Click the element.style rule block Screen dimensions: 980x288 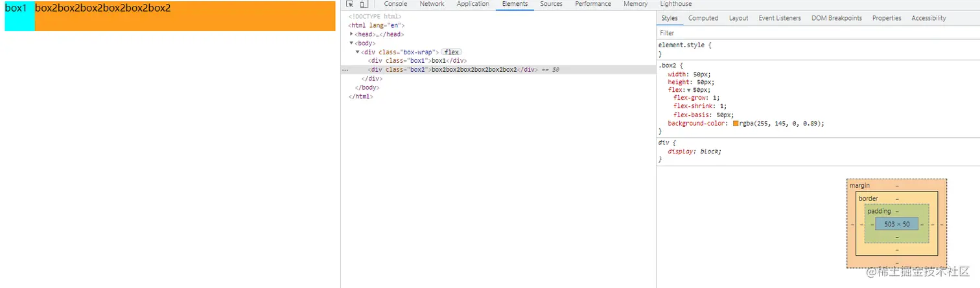(x=818, y=50)
